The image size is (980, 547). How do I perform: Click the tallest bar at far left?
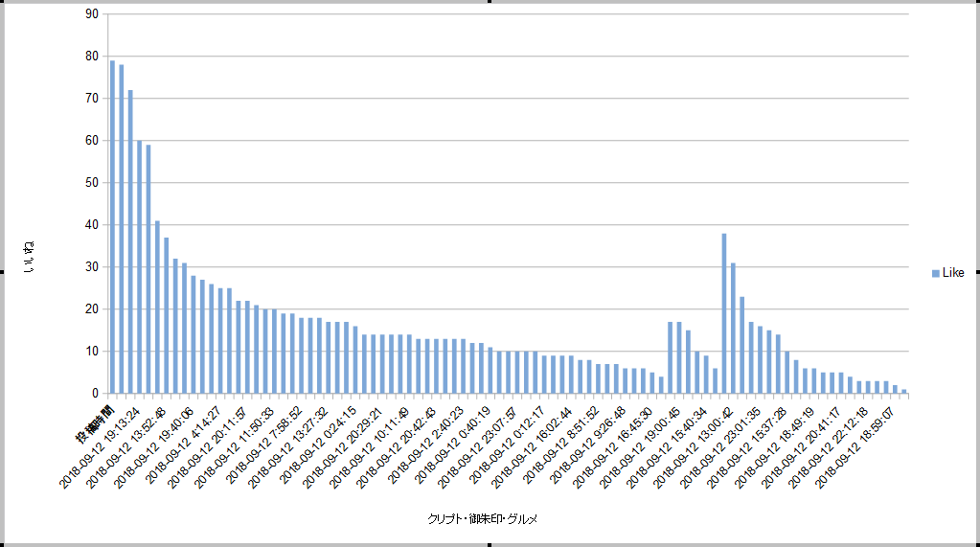tap(112, 227)
